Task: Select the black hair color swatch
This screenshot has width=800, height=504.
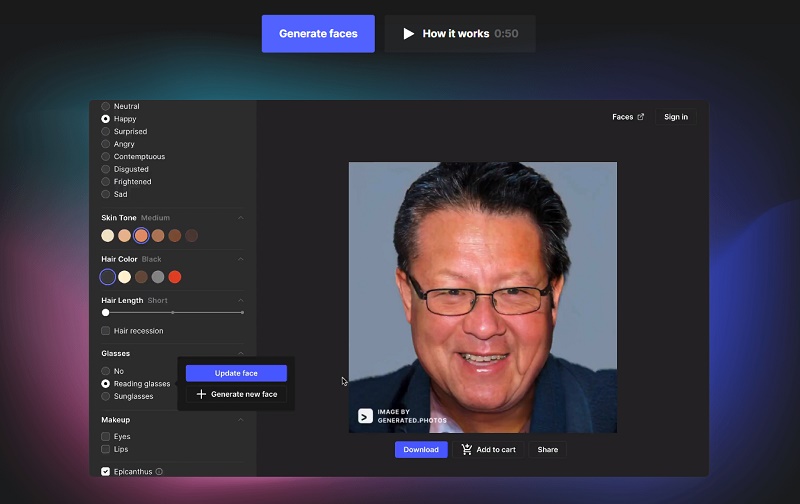Action: tap(108, 276)
